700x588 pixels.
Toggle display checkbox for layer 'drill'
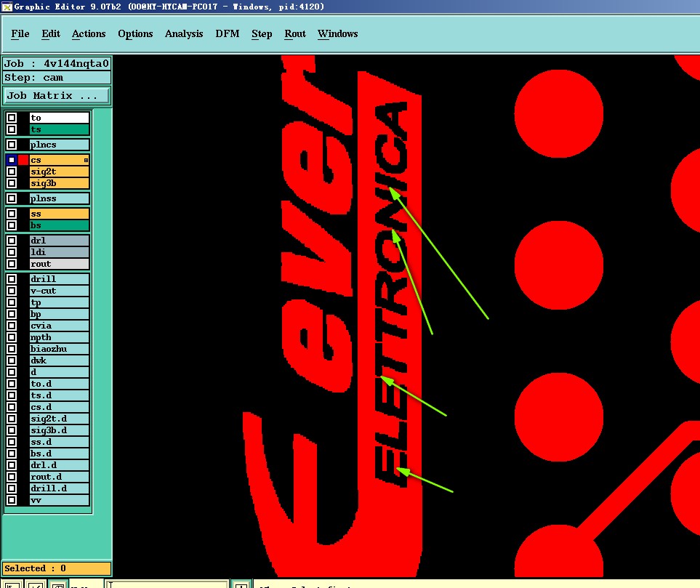click(12, 279)
